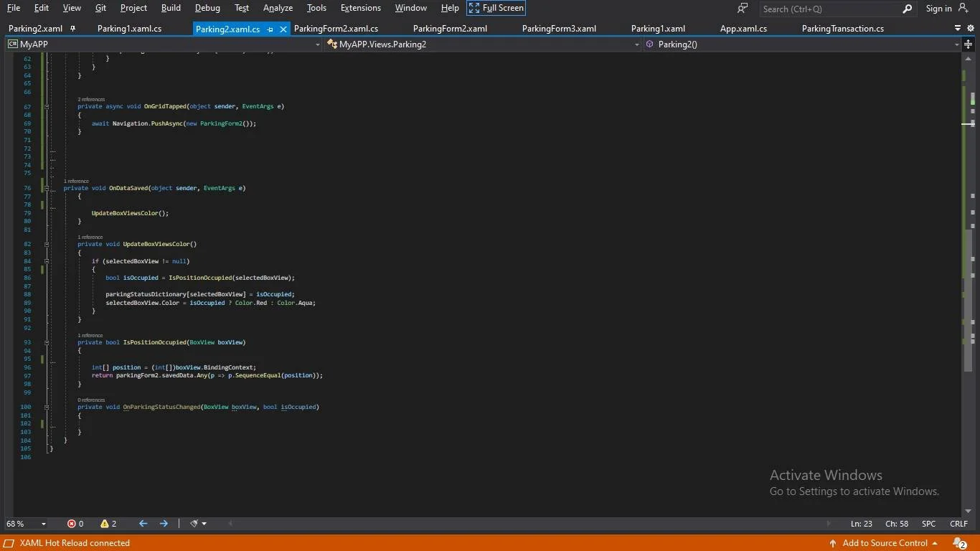Open the Analyze menu
The image size is (980, 551).
[x=278, y=8]
